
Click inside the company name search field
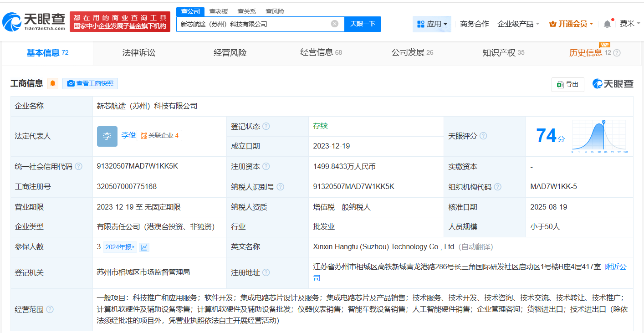pos(255,24)
